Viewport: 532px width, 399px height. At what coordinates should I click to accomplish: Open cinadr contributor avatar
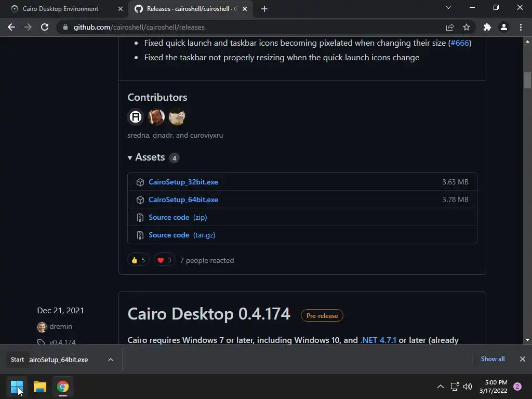156,117
